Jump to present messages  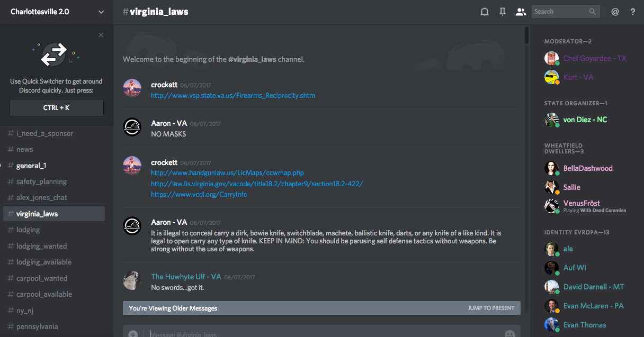click(x=491, y=308)
